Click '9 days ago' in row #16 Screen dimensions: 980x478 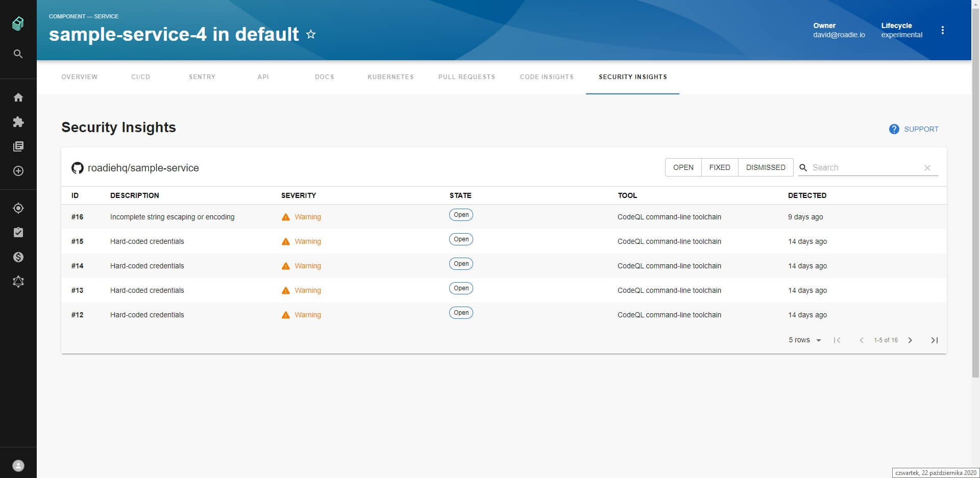805,217
